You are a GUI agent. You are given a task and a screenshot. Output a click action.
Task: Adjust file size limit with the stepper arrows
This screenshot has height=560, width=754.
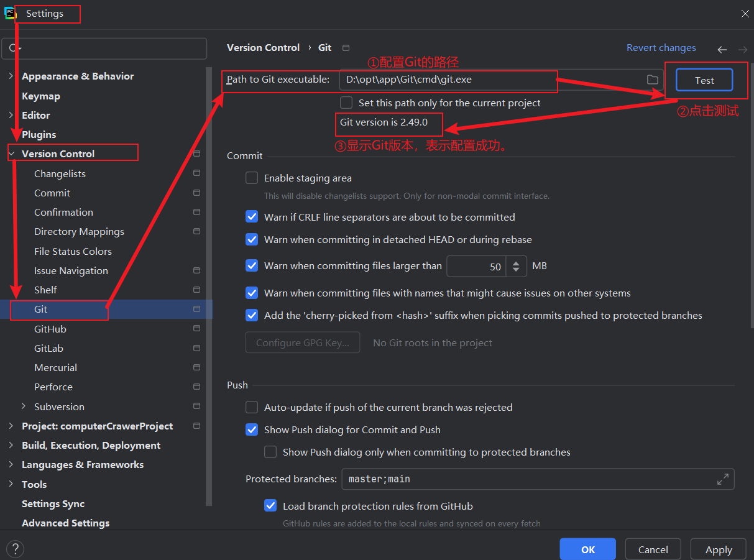pos(516,266)
